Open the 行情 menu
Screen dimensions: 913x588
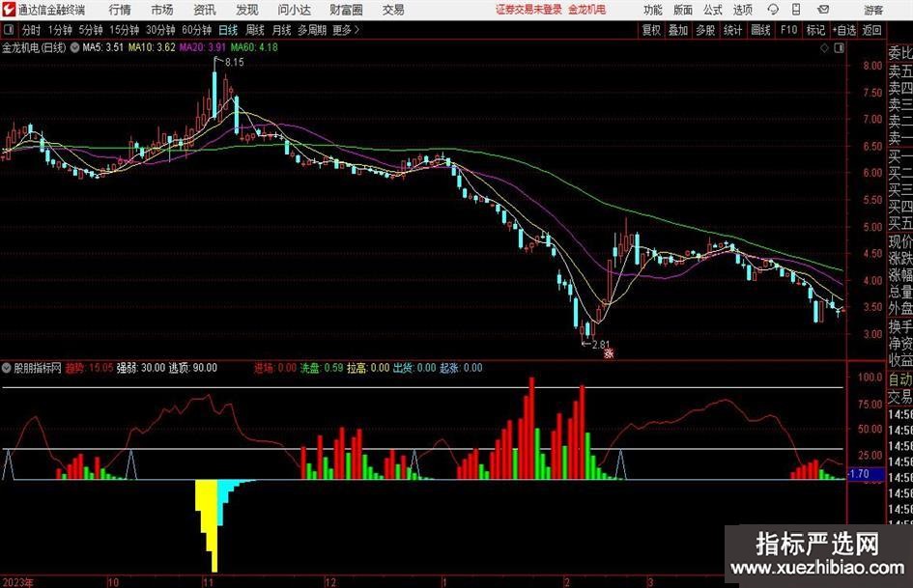click(x=120, y=10)
